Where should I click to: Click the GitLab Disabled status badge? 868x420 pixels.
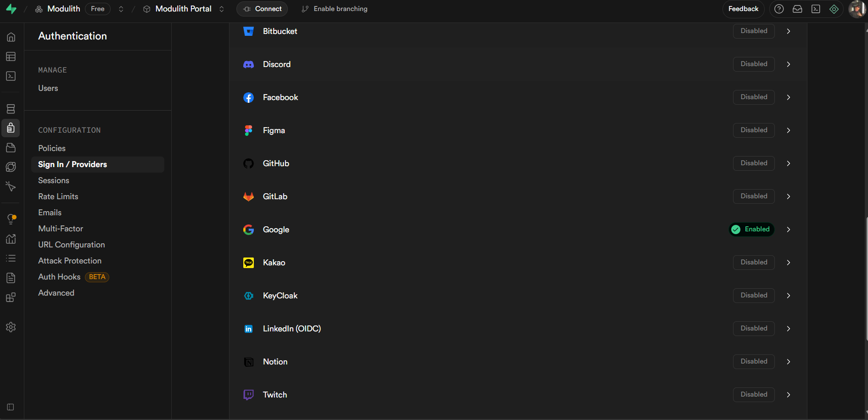coord(754,196)
